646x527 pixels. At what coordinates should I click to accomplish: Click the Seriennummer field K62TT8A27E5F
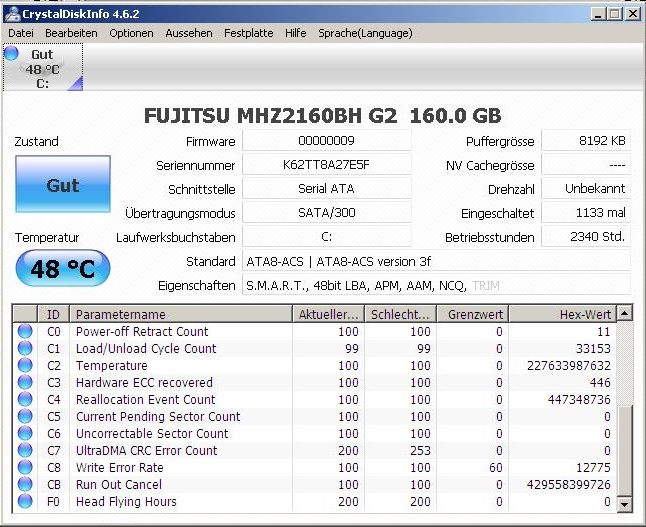click(x=326, y=165)
